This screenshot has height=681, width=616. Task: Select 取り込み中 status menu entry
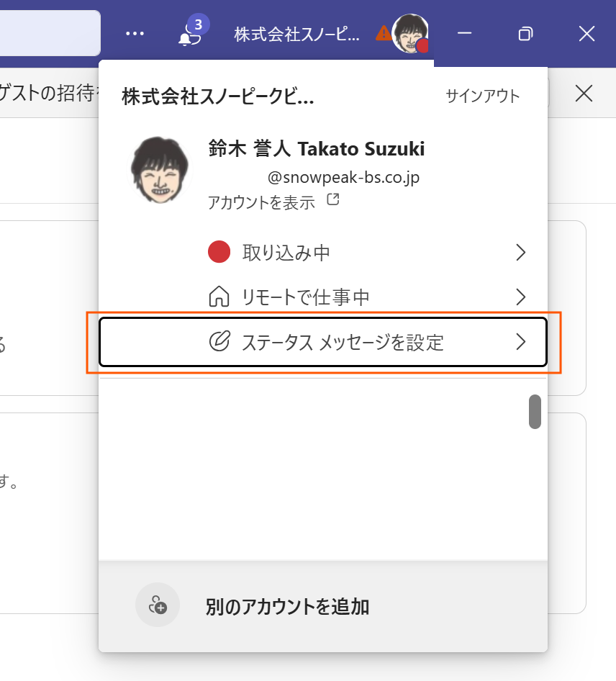click(x=286, y=253)
